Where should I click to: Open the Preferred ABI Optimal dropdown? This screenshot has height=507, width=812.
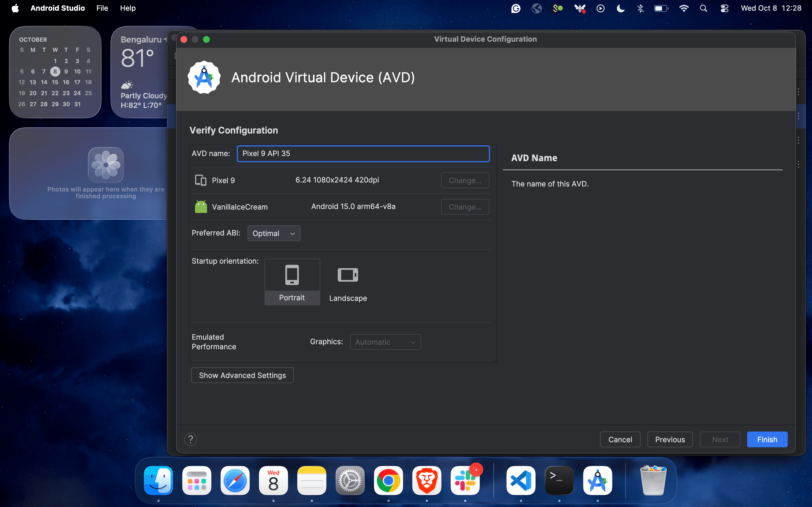click(x=273, y=234)
